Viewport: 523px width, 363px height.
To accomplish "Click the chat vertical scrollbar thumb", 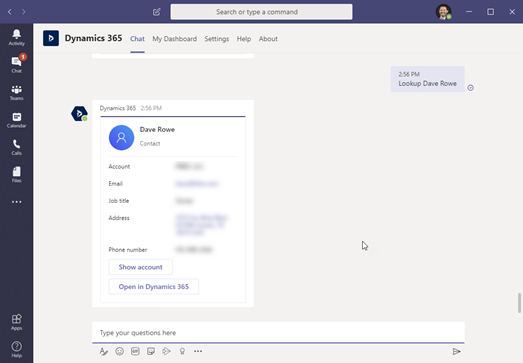I will pos(519,303).
